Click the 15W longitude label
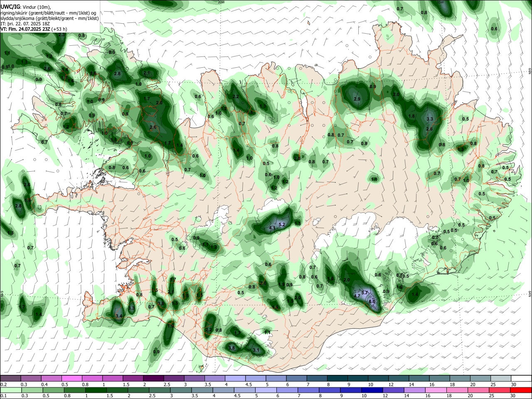 pos(440,2)
